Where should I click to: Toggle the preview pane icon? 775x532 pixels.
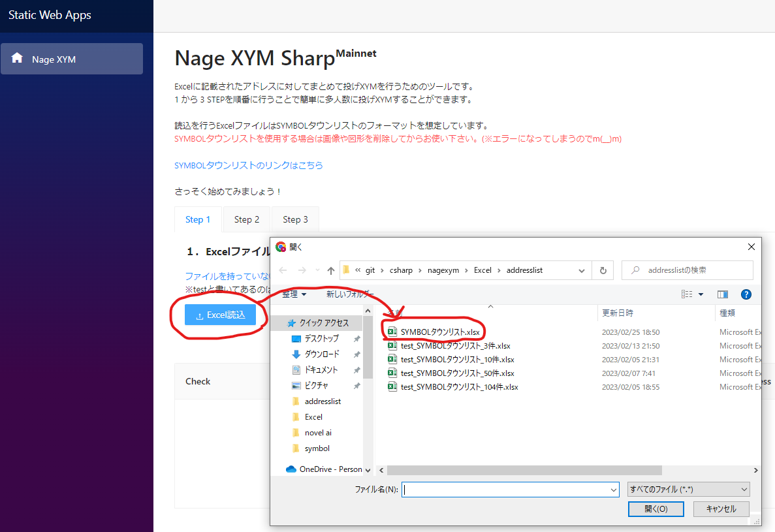tap(723, 294)
